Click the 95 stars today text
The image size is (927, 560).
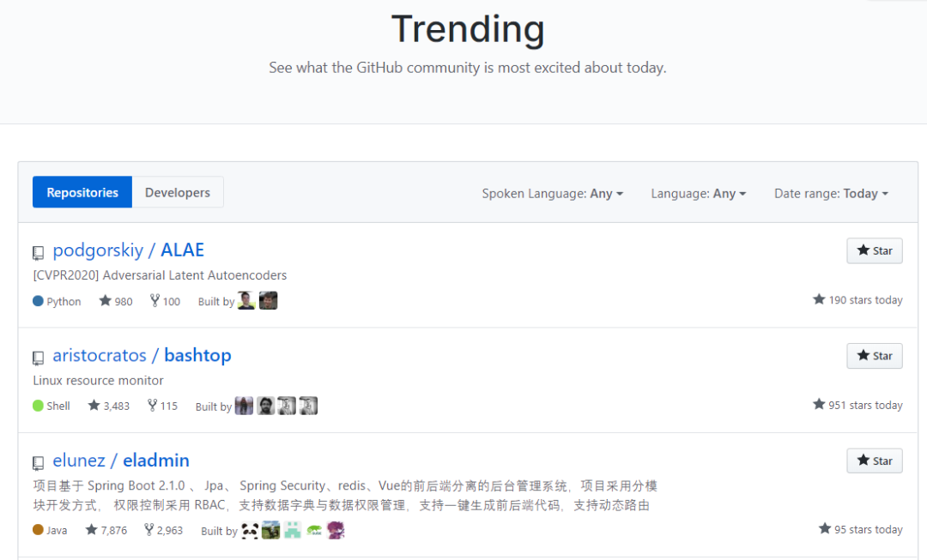[x=861, y=528]
